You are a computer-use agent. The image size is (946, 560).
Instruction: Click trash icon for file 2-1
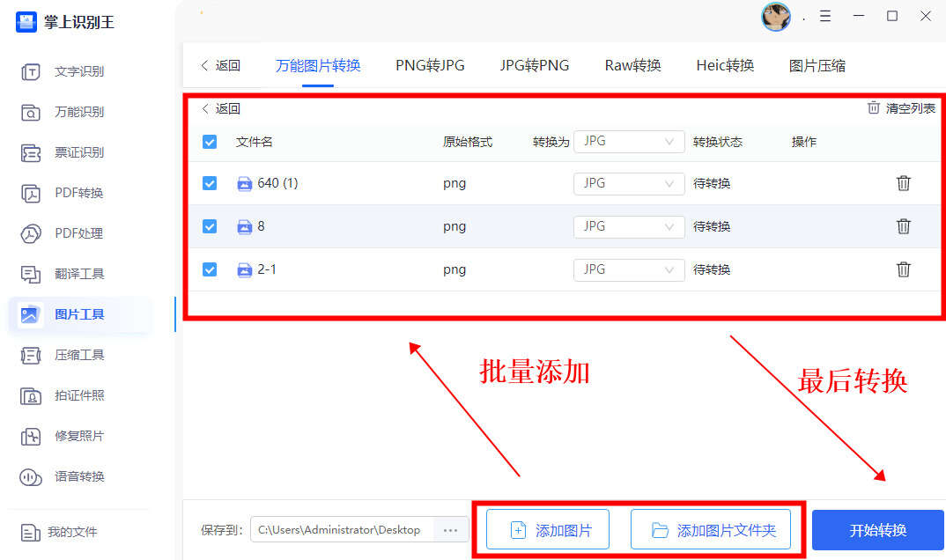tap(903, 269)
